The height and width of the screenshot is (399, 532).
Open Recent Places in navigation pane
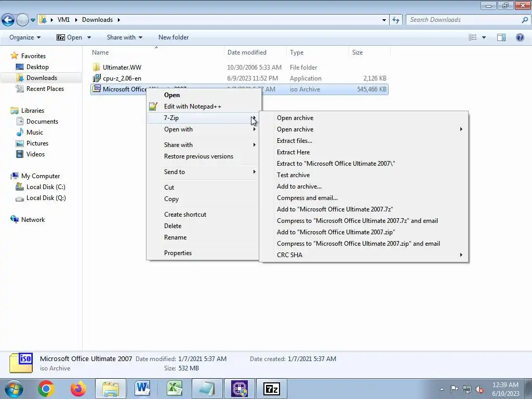tap(45, 88)
